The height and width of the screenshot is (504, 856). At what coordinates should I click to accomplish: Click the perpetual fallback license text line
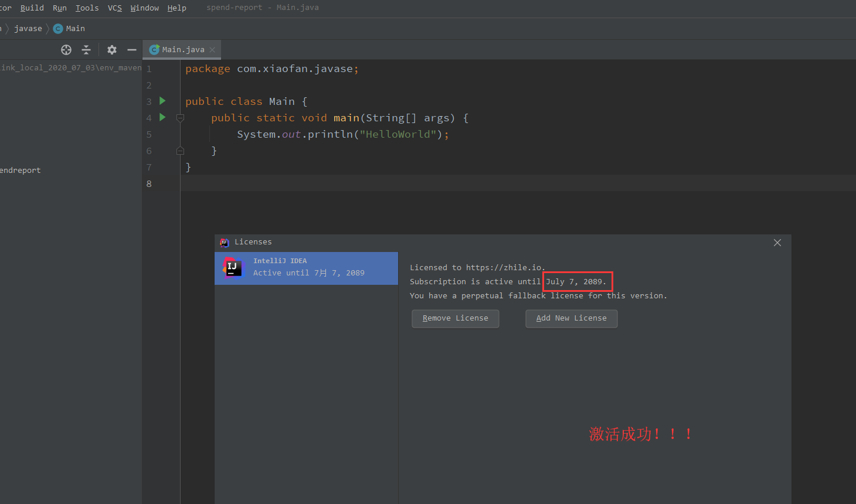[538, 296]
